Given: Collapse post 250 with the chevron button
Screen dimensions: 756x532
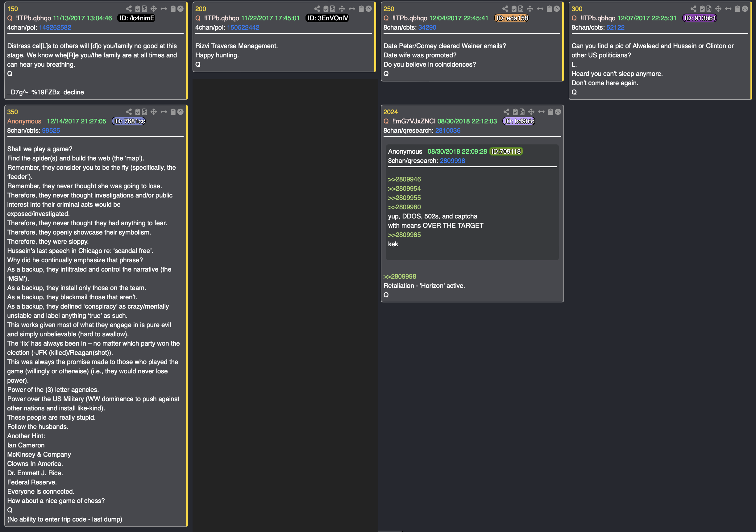Looking at the screenshot, I should (x=557, y=9).
